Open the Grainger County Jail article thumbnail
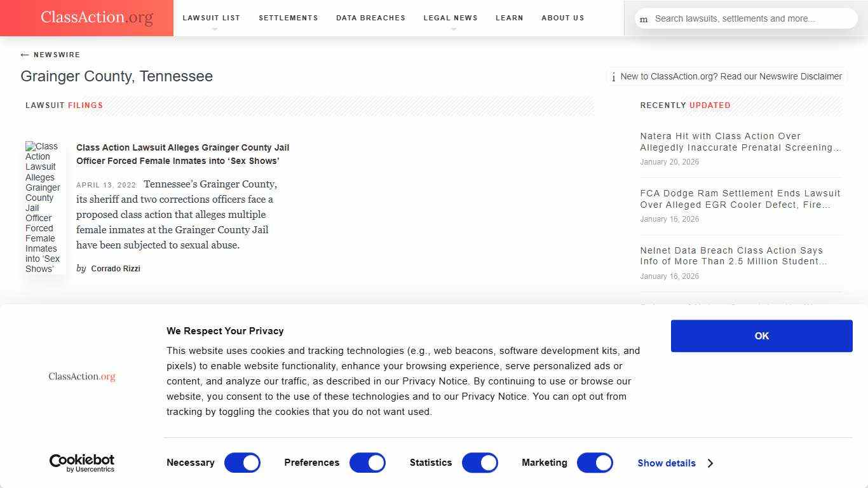The height and width of the screenshot is (488, 868). click(43, 207)
